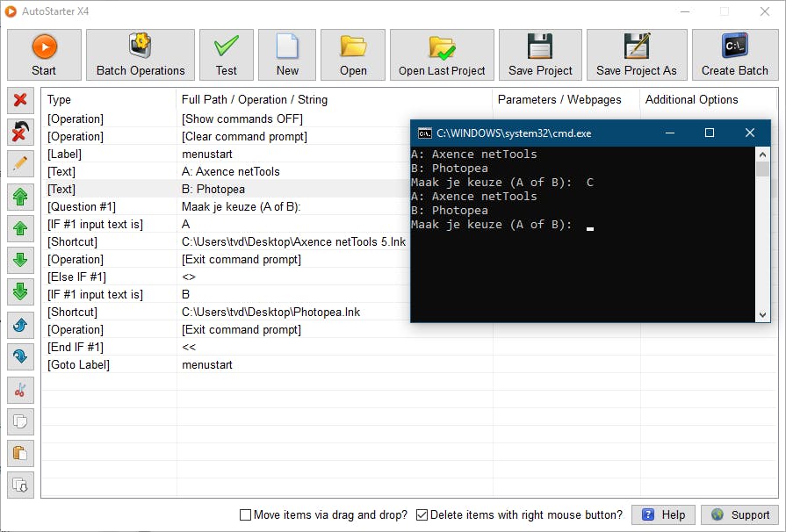Image resolution: width=786 pixels, height=532 pixels.
Task: Open a project with the folder button
Action: (353, 54)
